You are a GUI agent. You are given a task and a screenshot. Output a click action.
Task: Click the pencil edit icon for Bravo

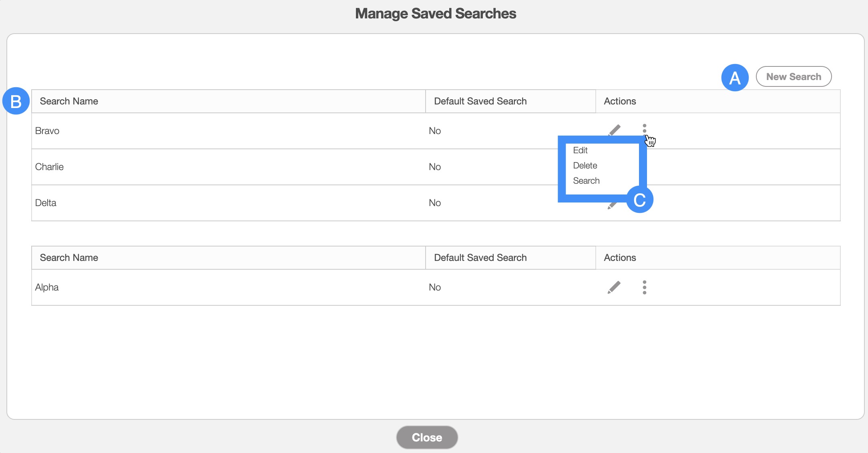pyautogui.click(x=615, y=130)
